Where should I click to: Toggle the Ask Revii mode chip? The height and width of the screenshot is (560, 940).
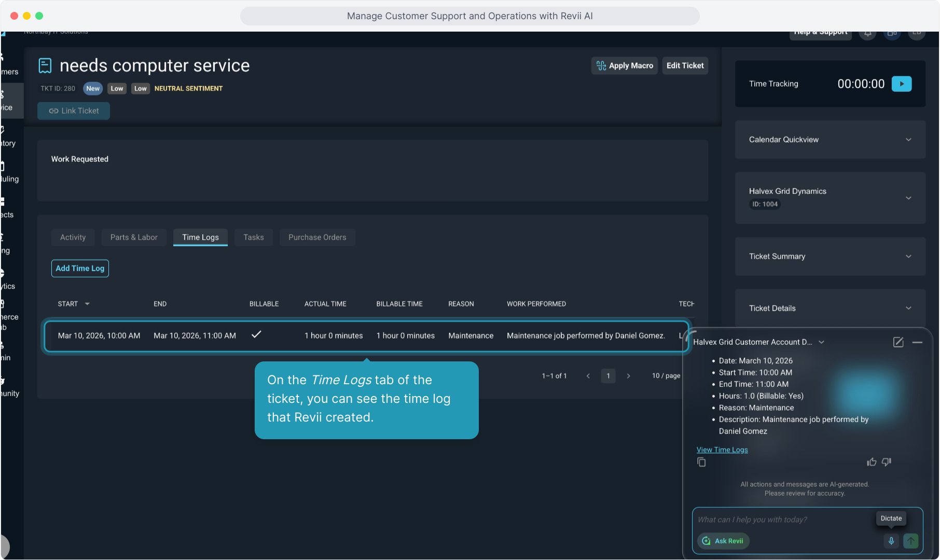coord(723,541)
